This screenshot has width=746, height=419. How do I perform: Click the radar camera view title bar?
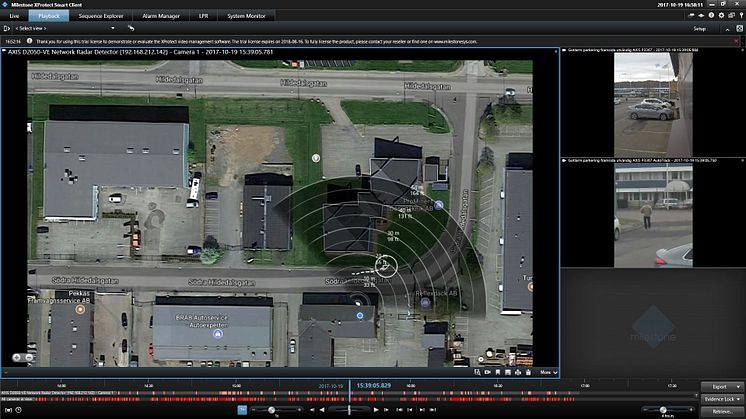click(280, 52)
